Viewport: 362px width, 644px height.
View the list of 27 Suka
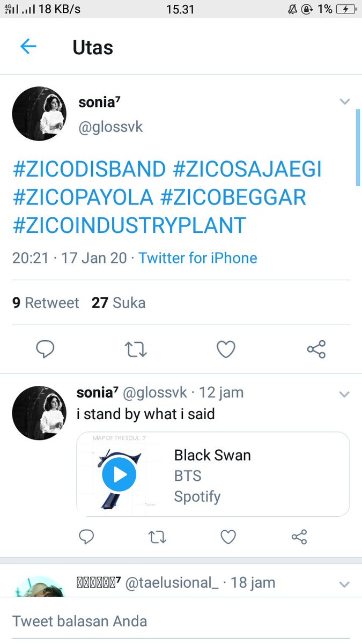(x=119, y=303)
